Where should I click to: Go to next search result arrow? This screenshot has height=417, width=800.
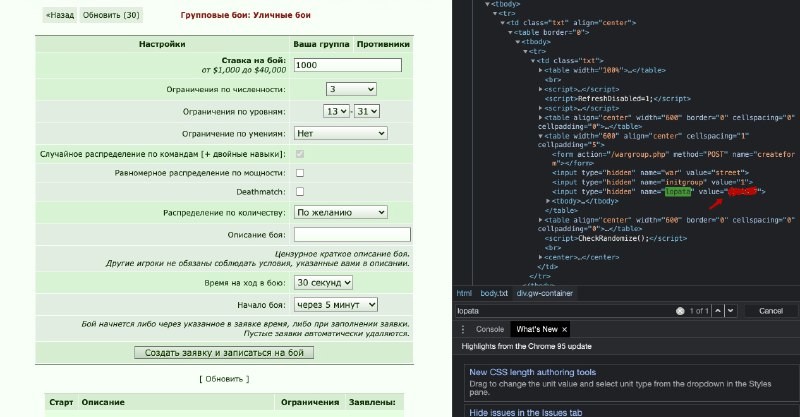click(731, 311)
